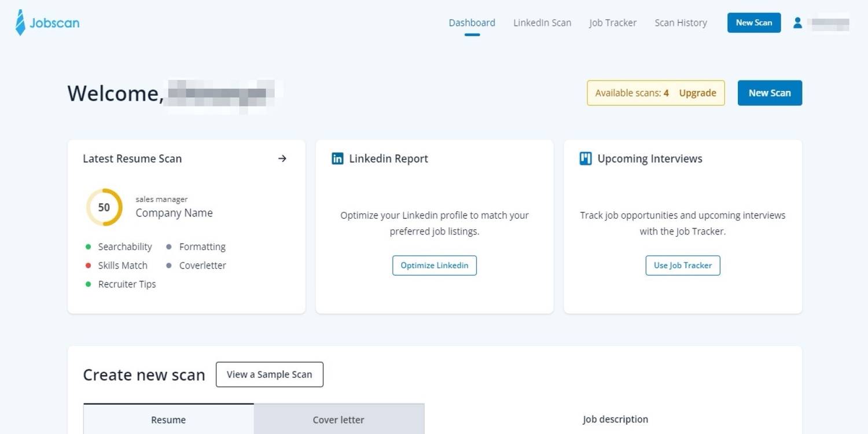Image resolution: width=868 pixels, height=434 pixels.
Task: Select the Resume tab
Action: tap(168, 420)
